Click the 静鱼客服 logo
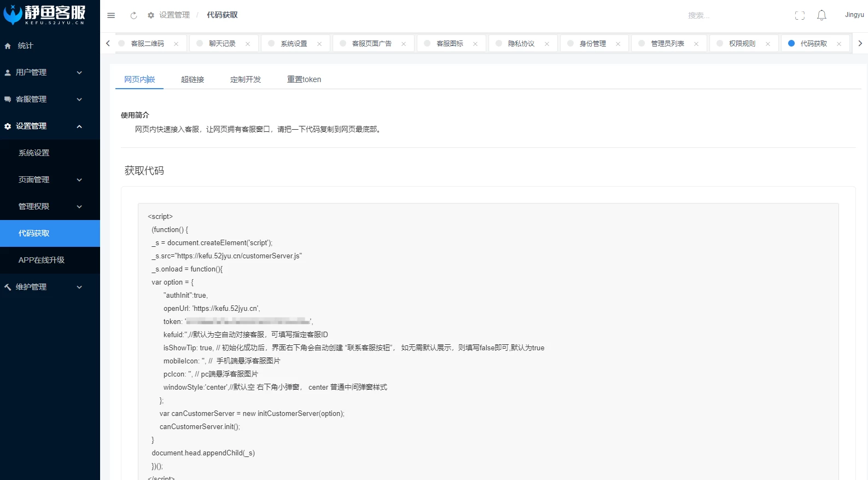This screenshot has height=480, width=868. pyautogui.click(x=45, y=15)
